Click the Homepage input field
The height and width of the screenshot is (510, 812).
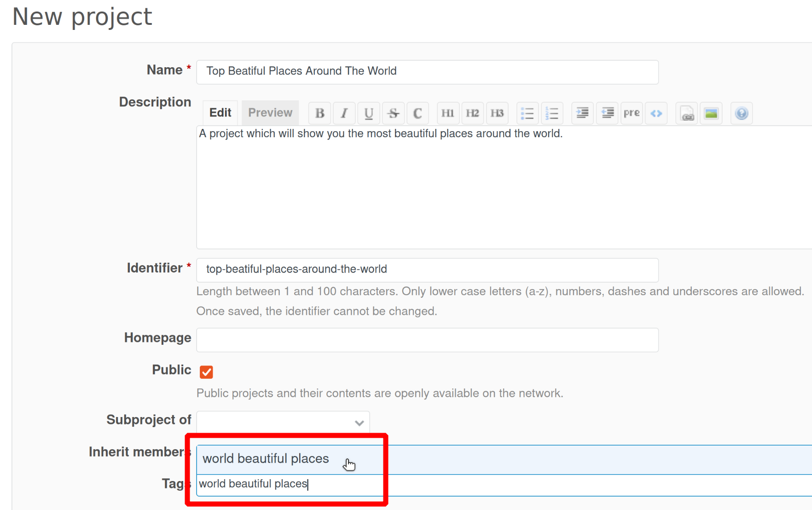(427, 340)
